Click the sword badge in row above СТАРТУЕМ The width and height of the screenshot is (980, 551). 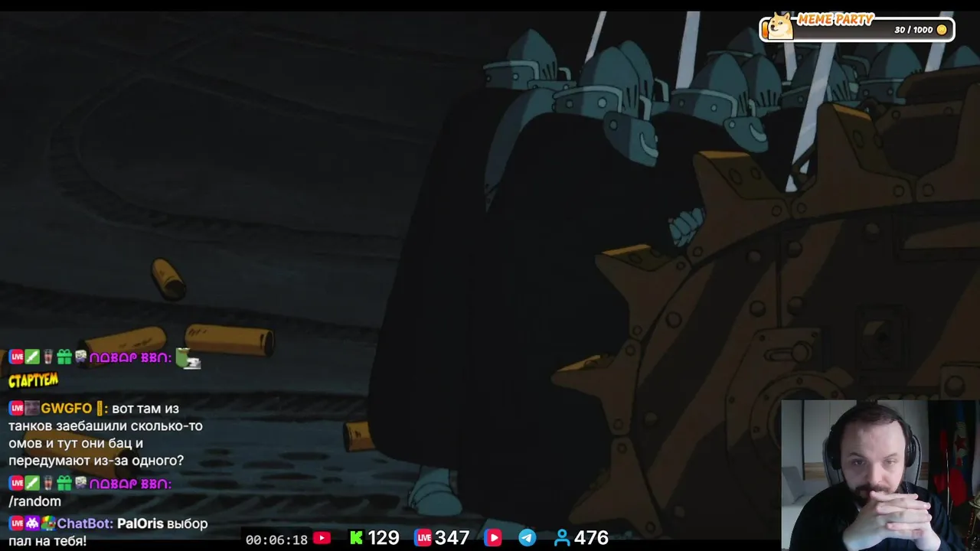coord(32,357)
